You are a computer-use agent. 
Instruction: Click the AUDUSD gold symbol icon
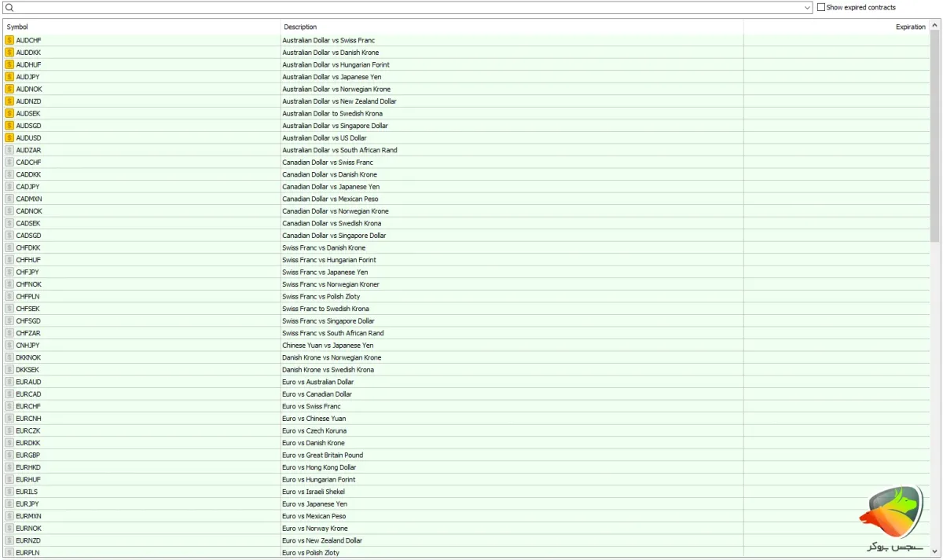[9, 137]
